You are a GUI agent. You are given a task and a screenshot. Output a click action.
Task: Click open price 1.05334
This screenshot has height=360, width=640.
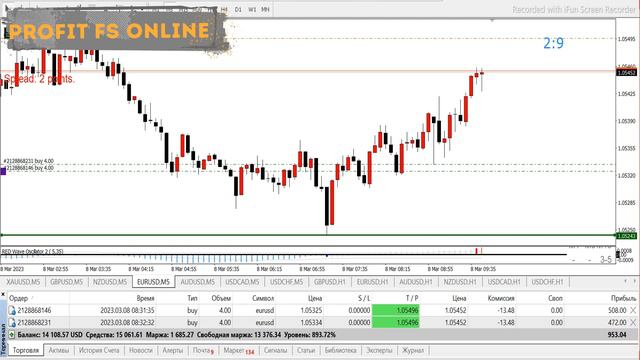pos(311,323)
